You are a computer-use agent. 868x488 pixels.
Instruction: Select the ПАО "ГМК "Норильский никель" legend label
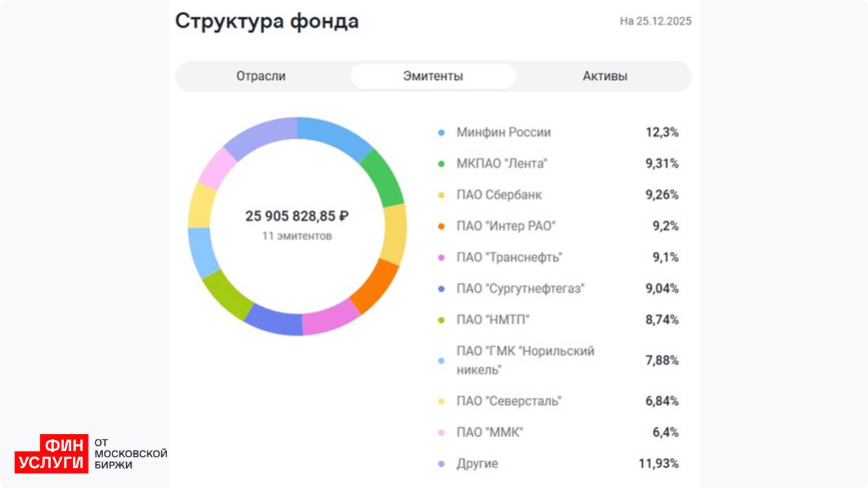tap(525, 360)
